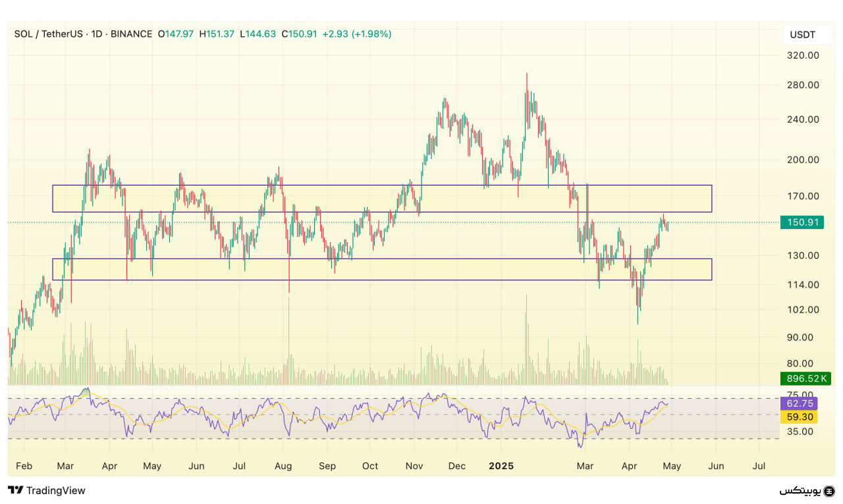843x504 pixels.
Task: Click the +2.93 (+1.98%) change value
Action: click(356, 34)
